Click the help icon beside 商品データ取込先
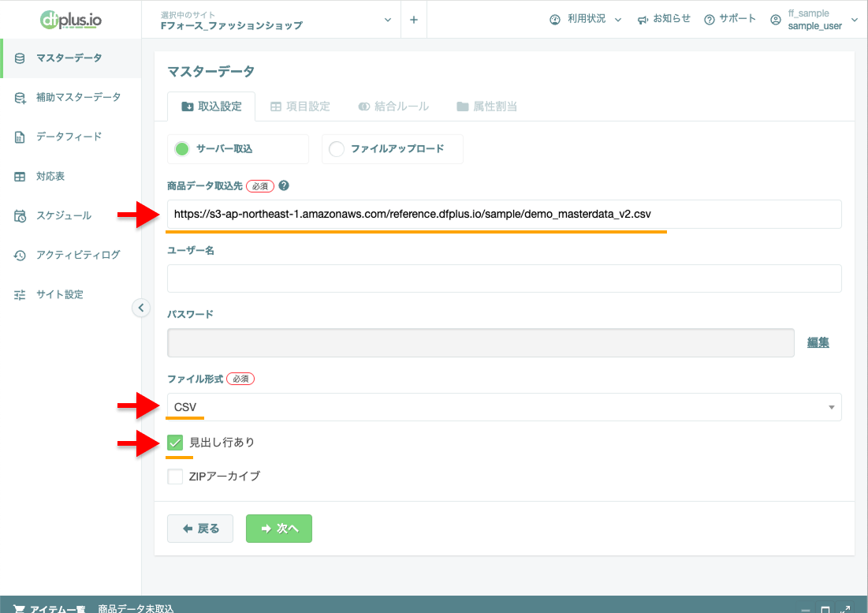This screenshot has width=868, height=613. tap(285, 185)
